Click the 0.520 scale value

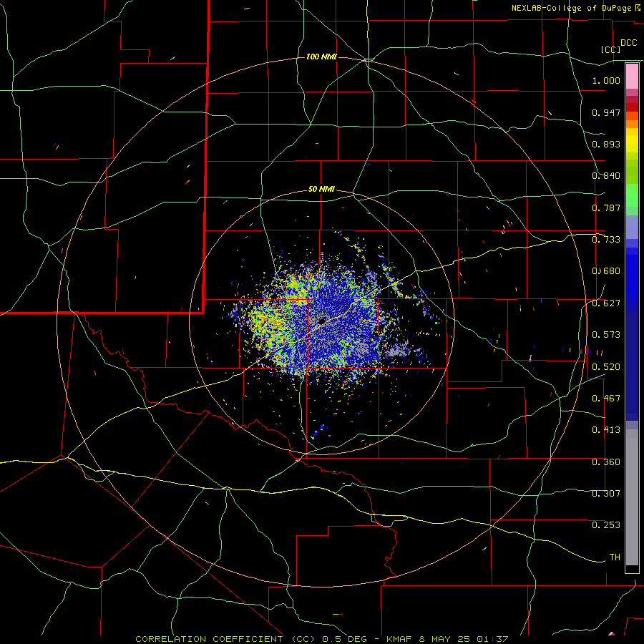(606, 367)
